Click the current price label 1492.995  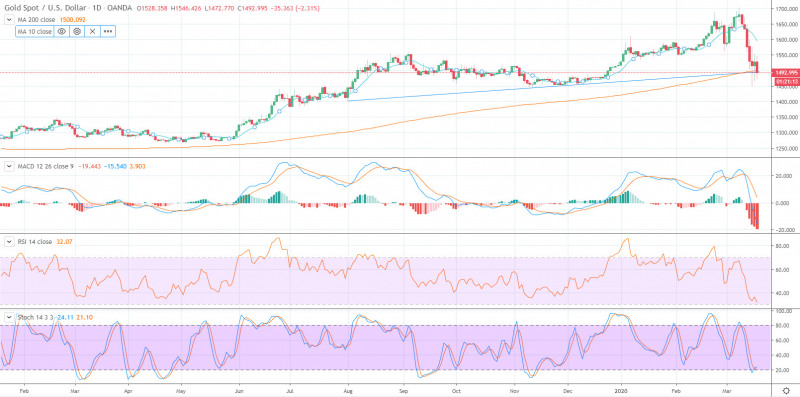click(x=787, y=72)
